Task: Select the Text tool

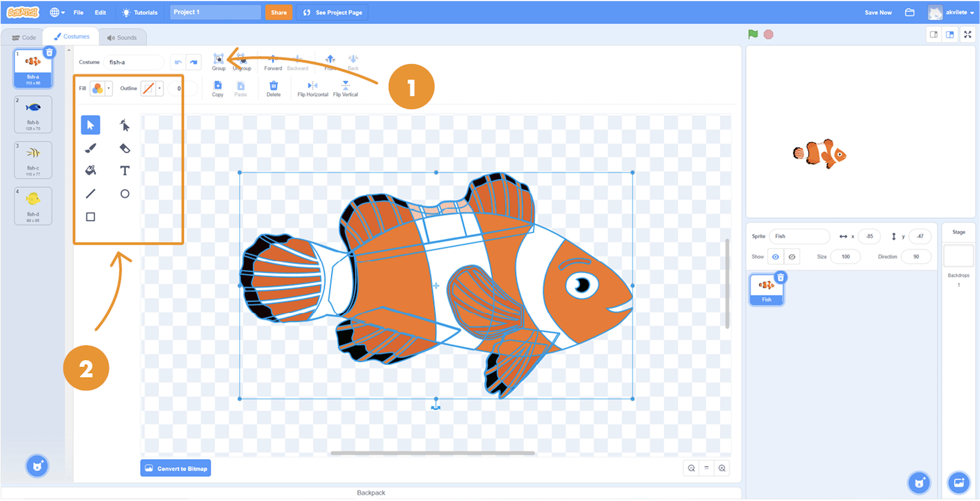Action: click(x=125, y=171)
